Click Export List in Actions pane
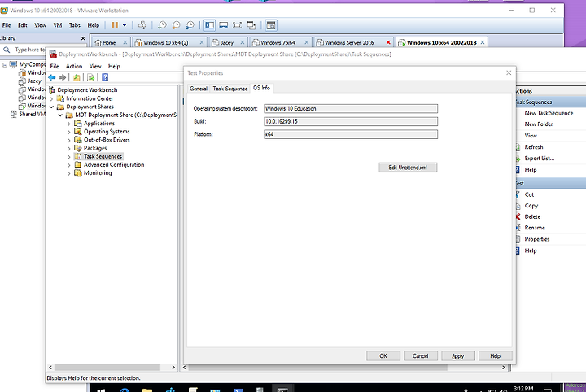This screenshot has width=586, height=392. tap(540, 159)
